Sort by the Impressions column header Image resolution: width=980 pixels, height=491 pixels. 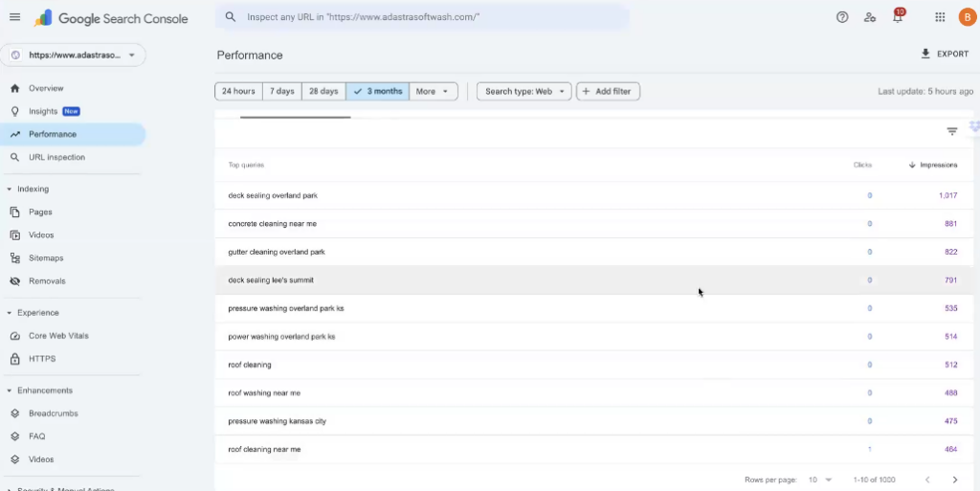[932, 165]
